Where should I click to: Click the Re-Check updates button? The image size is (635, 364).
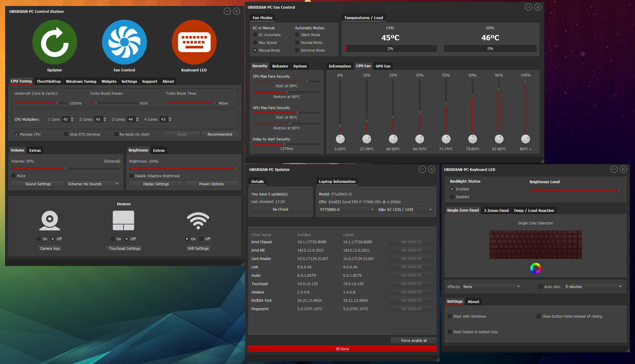point(280,209)
